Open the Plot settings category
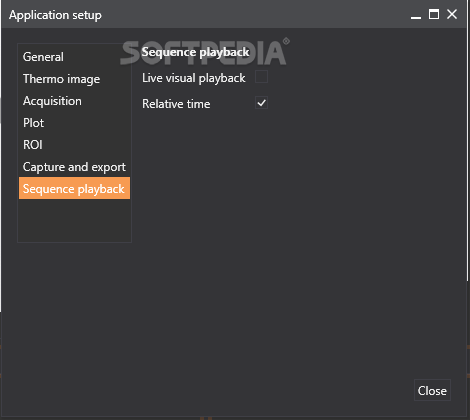 [x=74, y=123]
